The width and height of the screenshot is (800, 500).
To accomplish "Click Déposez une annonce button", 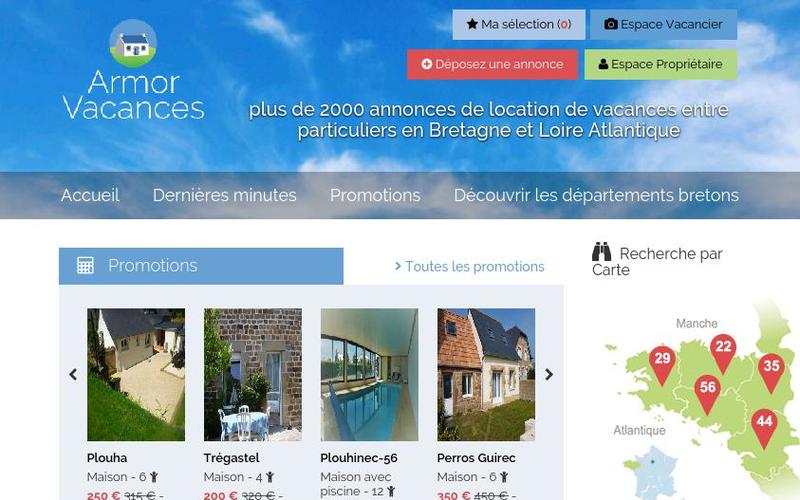I will click(x=492, y=64).
